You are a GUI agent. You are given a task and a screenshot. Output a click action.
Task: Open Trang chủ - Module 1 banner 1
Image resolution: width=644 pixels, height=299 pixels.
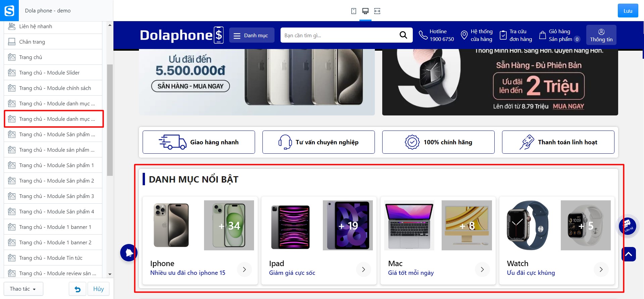click(53, 227)
